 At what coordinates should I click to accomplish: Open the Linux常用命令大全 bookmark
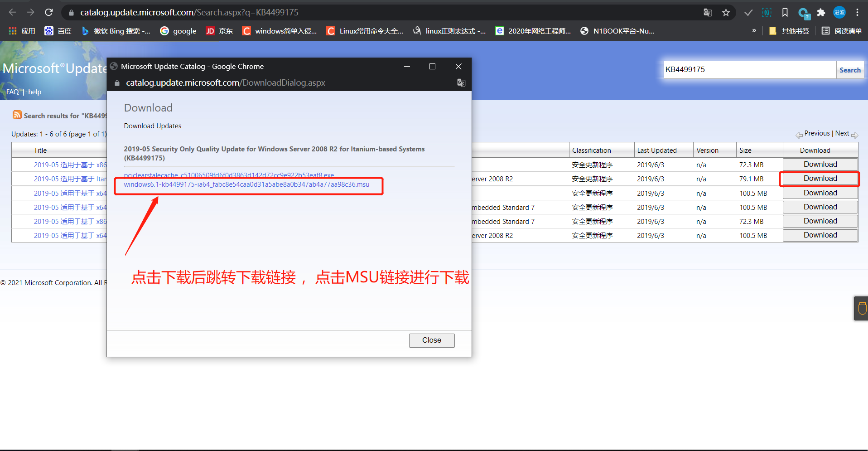pos(365,31)
